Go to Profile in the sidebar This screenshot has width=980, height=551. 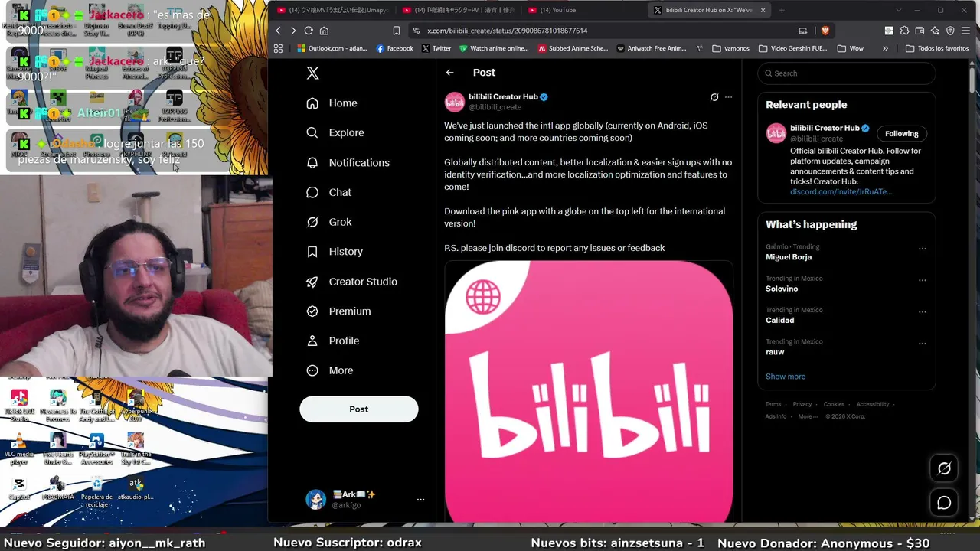333,341
